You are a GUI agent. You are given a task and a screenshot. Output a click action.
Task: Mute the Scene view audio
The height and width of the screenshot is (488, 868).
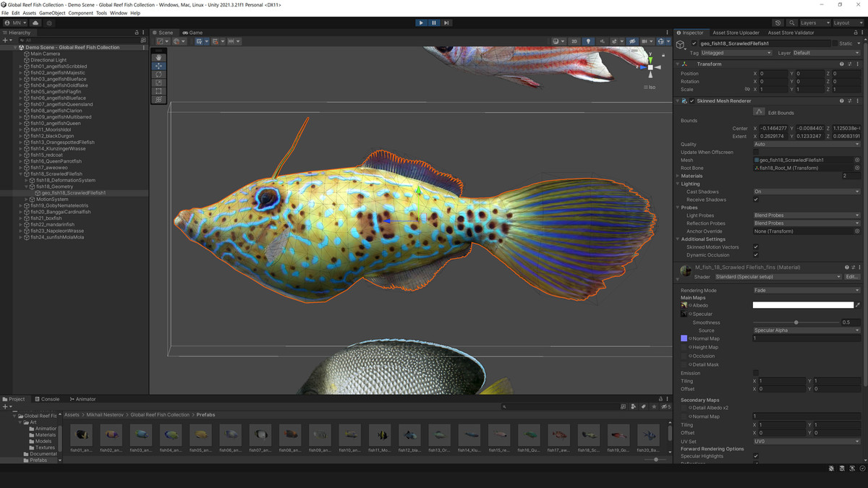pos(602,40)
